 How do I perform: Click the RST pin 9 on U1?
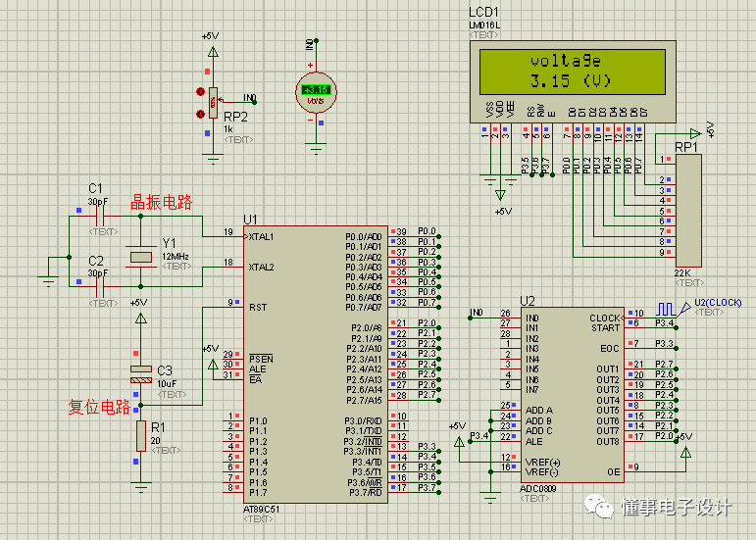231,307
